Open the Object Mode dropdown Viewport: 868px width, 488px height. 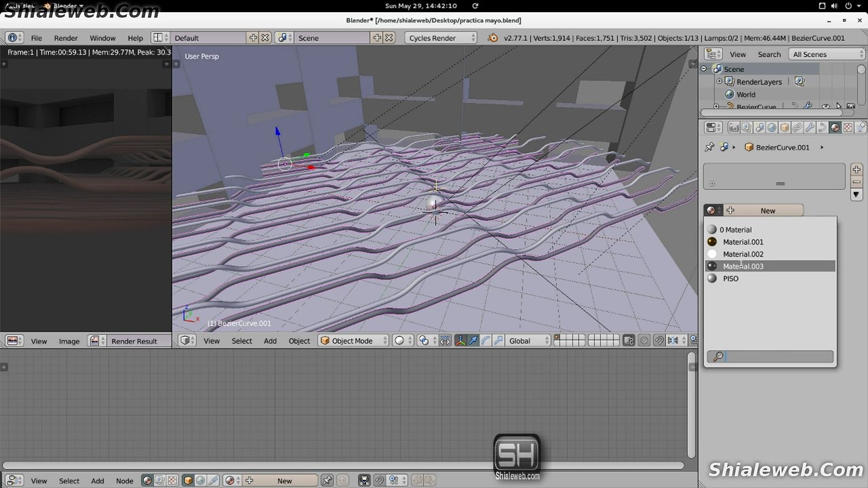click(353, 341)
